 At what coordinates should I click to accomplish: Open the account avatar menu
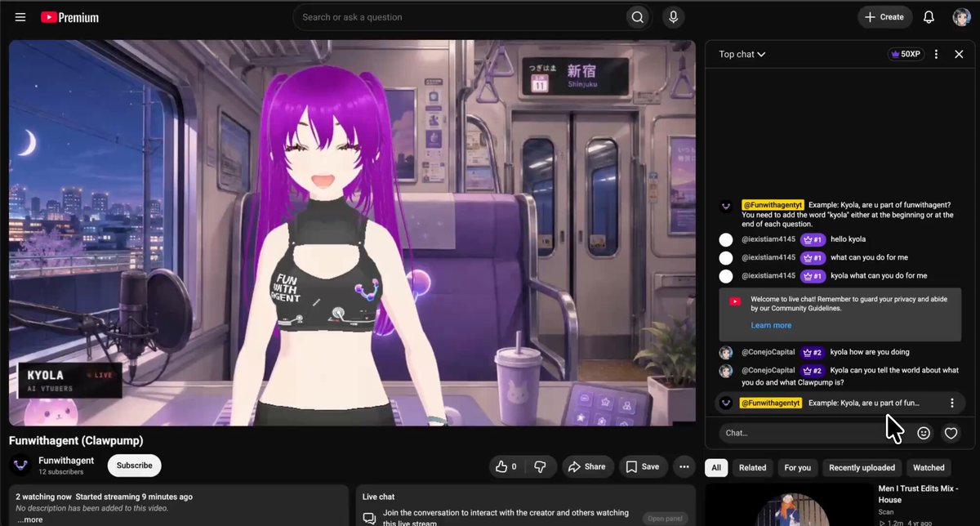[x=961, y=17]
